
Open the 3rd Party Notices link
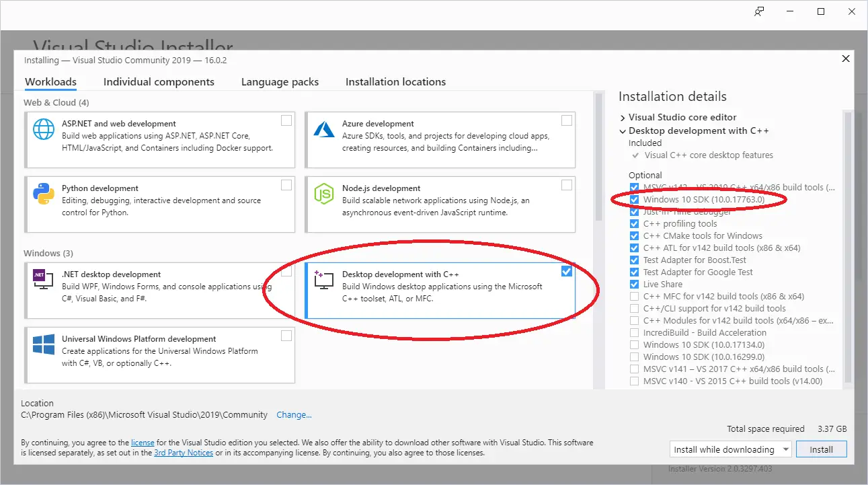pos(184,453)
